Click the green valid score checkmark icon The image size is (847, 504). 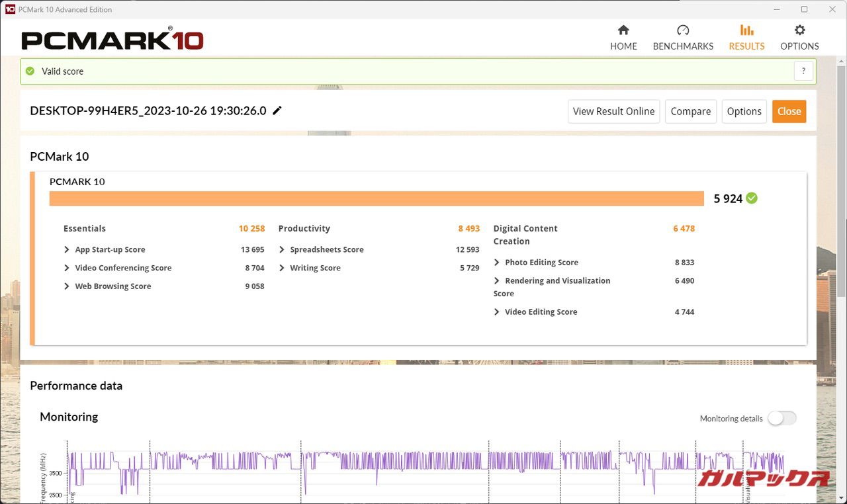click(29, 71)
